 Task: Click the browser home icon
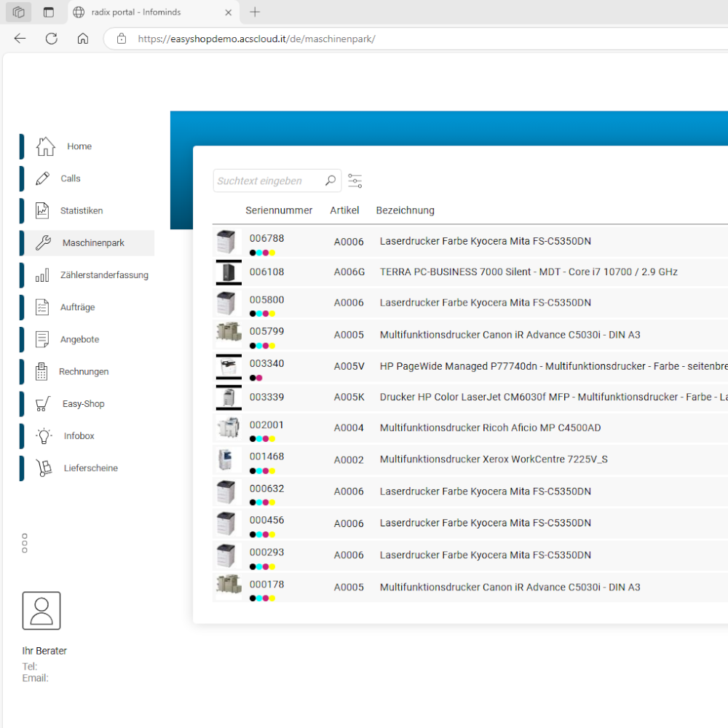(x=83, y=39)
